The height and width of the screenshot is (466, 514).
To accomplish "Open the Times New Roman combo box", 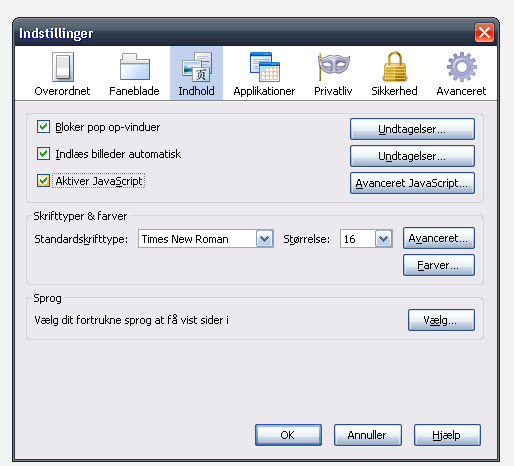I will click(206, 239).
